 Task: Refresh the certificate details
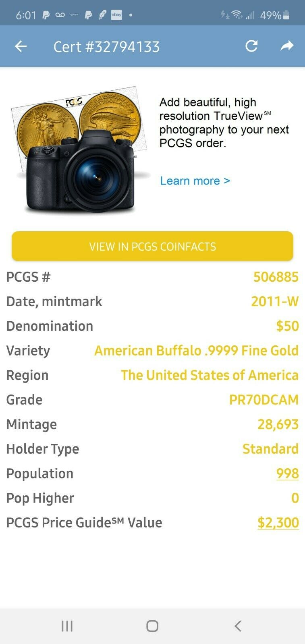tap(251, 46)
